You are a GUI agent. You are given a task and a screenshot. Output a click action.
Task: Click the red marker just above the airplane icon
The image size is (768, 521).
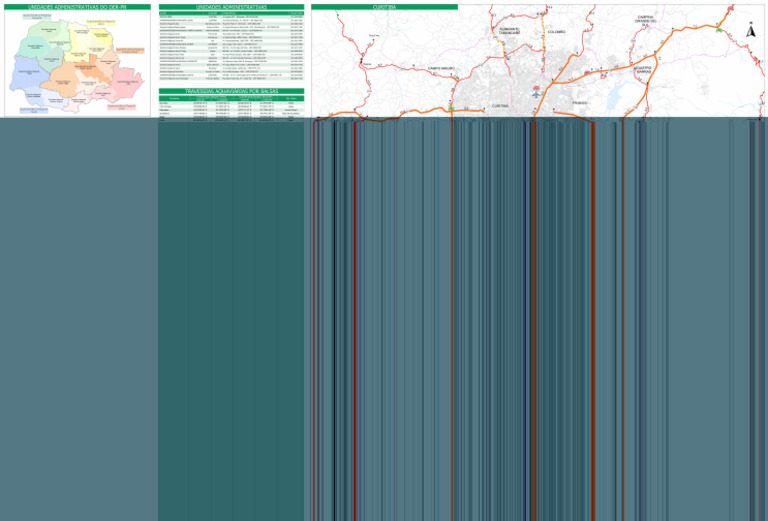[x=535, y=88]
